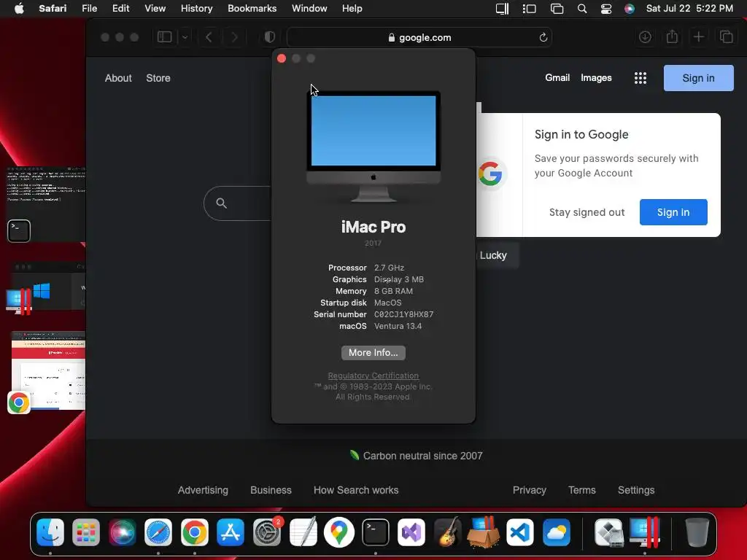
Task: Open Visual Studio (purple) from the Dock
Action: pos(411,532)
